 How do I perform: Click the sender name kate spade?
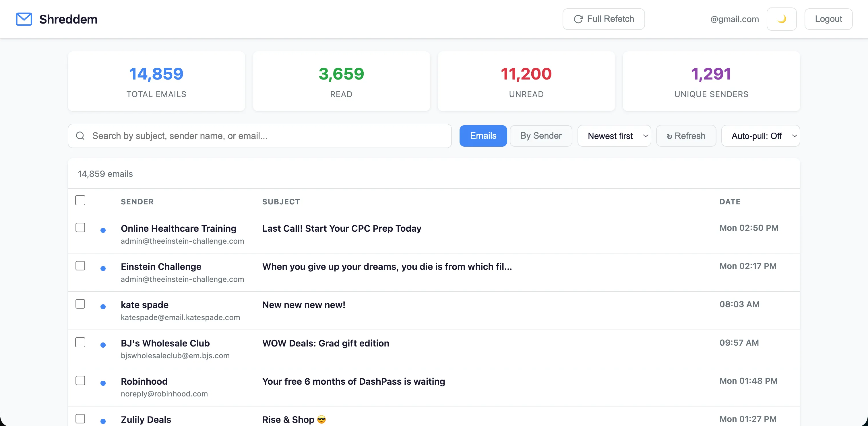(x=145, y=305)
